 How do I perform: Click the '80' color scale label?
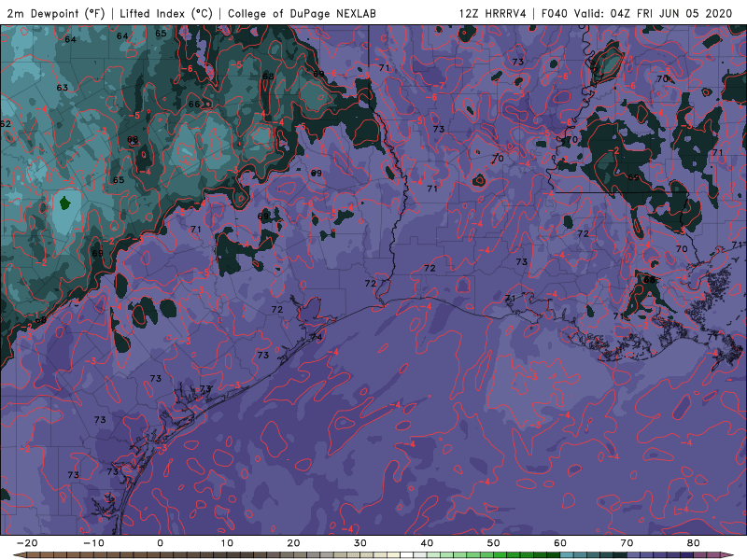tap(694, 543)
